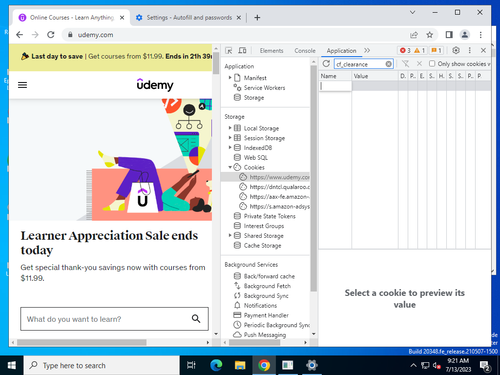Click the DevTools issues count badge
Screen dimensions: 500x375
point(436,50)
